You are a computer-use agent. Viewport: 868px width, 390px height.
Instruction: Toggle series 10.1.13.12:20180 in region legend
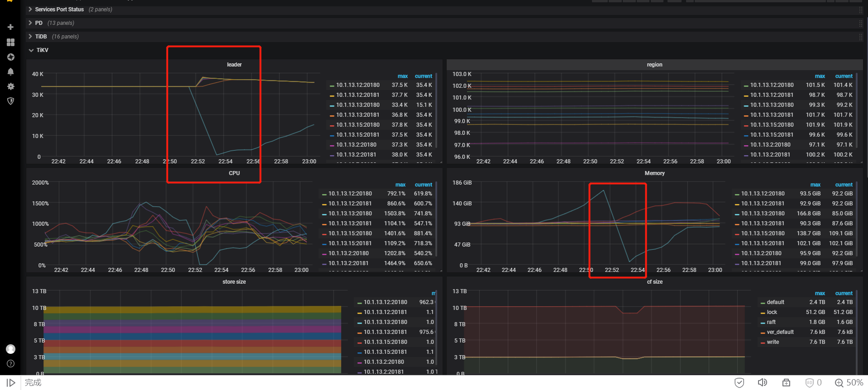772,85
